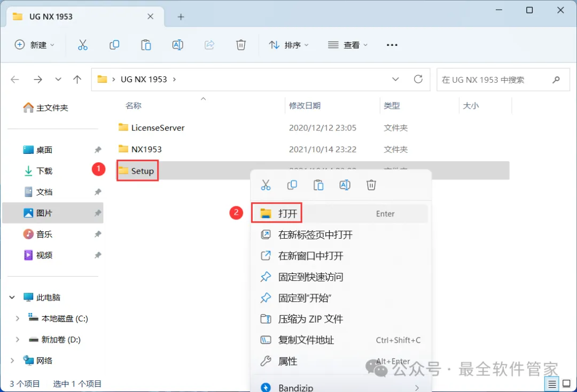Choose 在新标签页中打开
Screen dimensions: 577x392
click(340, 234)
